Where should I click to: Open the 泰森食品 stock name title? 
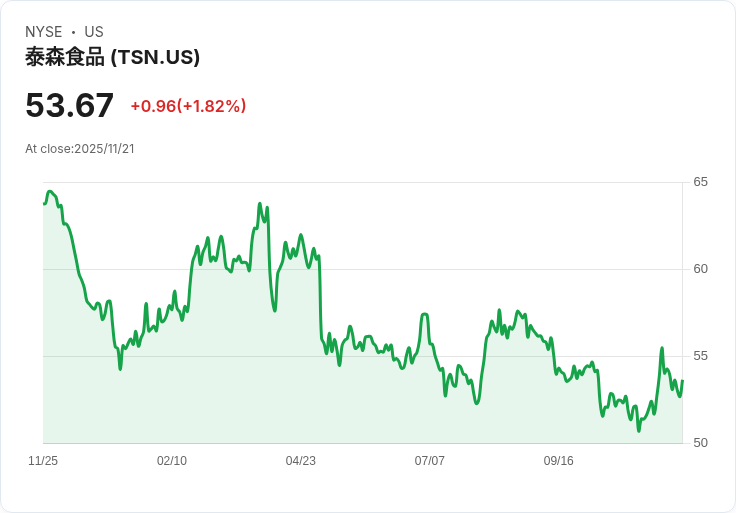(65, 57)
